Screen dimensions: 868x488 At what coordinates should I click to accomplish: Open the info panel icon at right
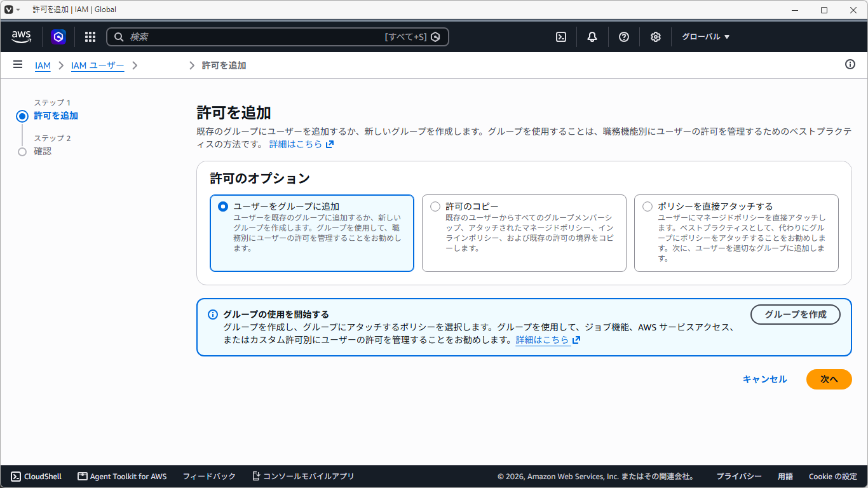850,64
